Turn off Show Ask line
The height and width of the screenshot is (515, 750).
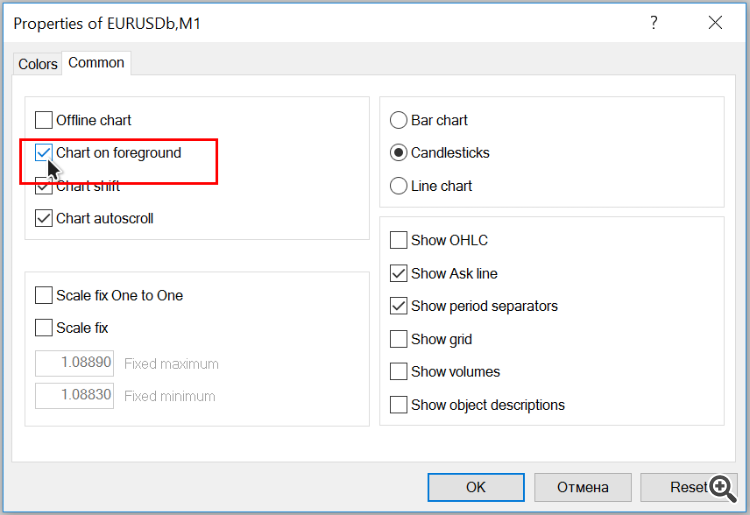399,274
